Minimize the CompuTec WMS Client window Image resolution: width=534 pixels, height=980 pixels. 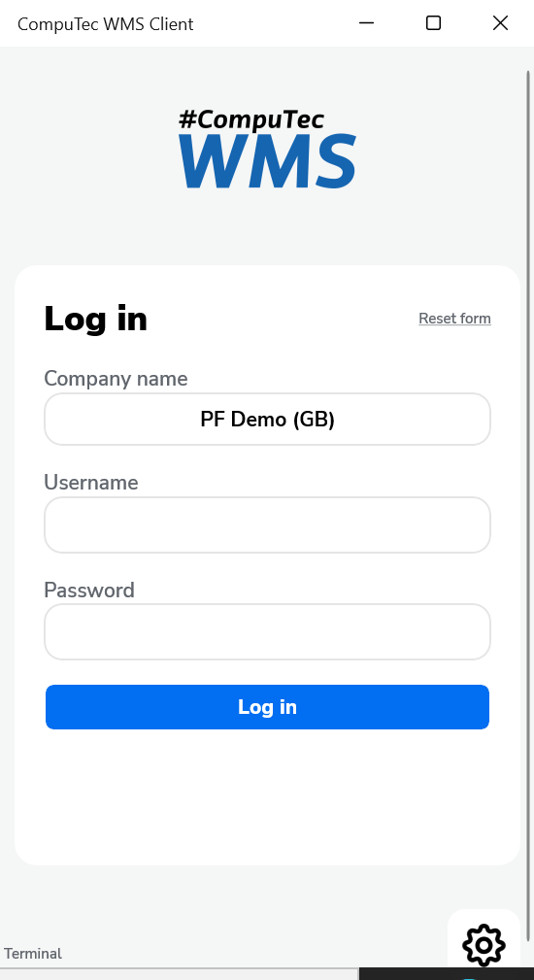pyautogui.click(x=367, y=23)
